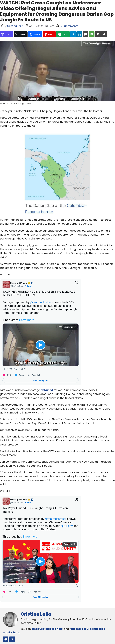Click the green message share icon
The width and height of the screenshot is (115, 644).
(x=92, y=34)
